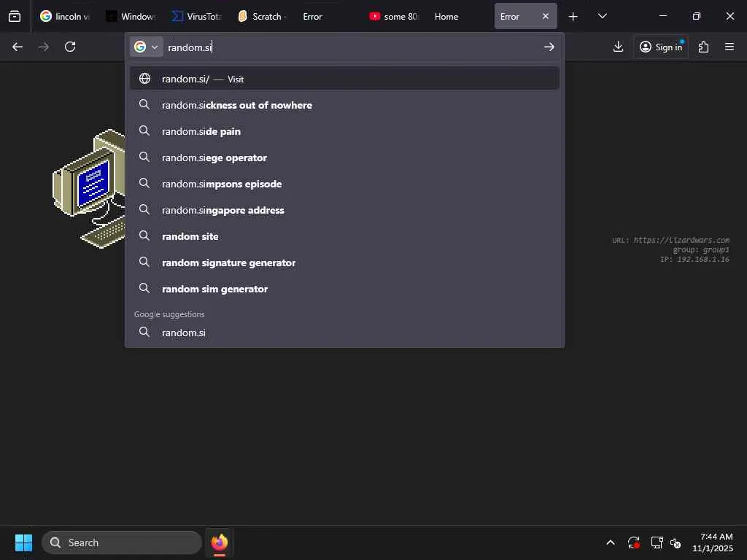Open the Firefox hamburger menu
Viewport: 747px width, 560px height.
click(729, 47)
